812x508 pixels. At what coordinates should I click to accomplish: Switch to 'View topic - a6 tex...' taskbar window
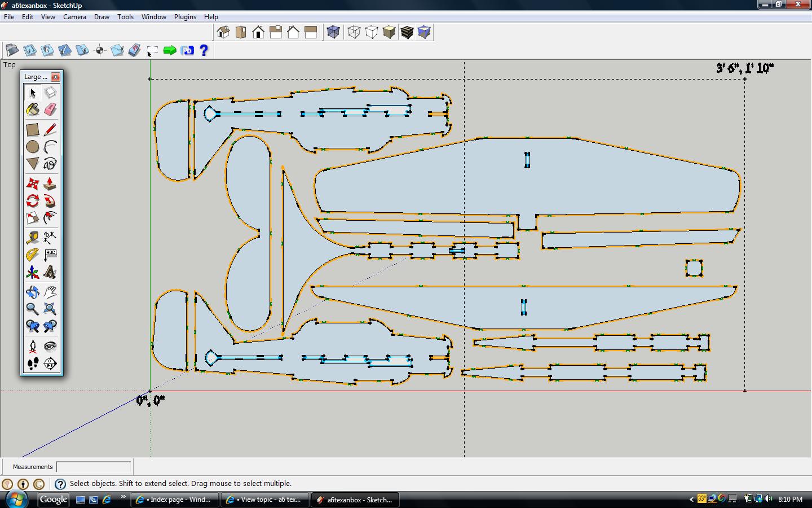(264, 500)
